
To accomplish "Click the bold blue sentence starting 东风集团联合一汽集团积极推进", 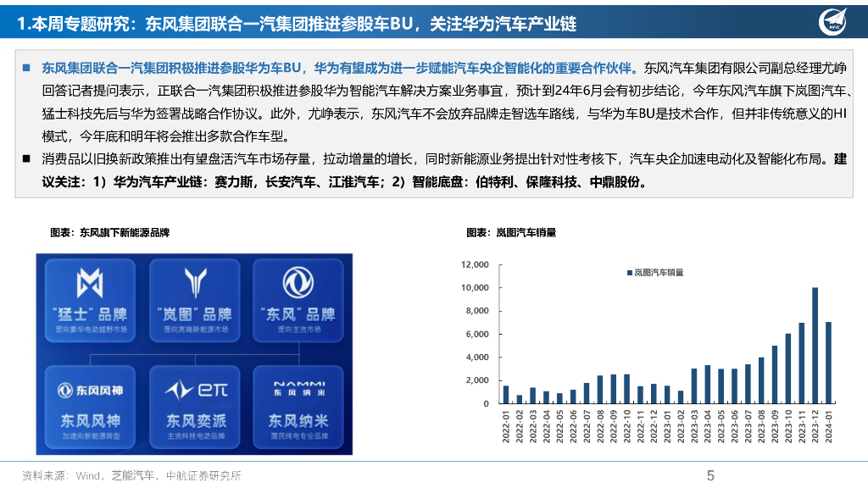I will (x=339, y=68).
